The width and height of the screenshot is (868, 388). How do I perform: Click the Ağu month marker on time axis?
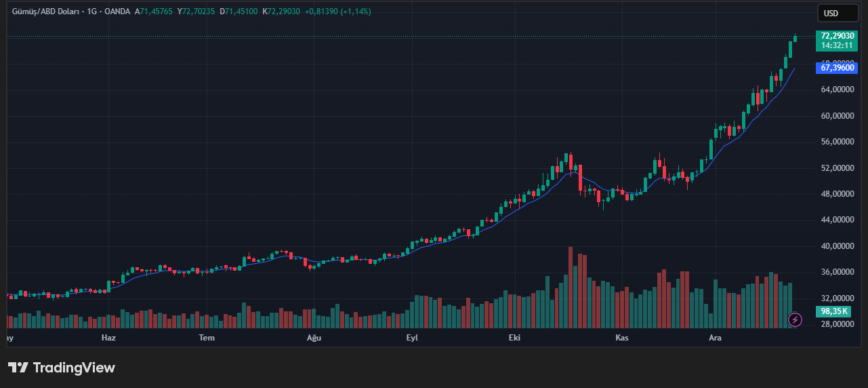[313, 338]
